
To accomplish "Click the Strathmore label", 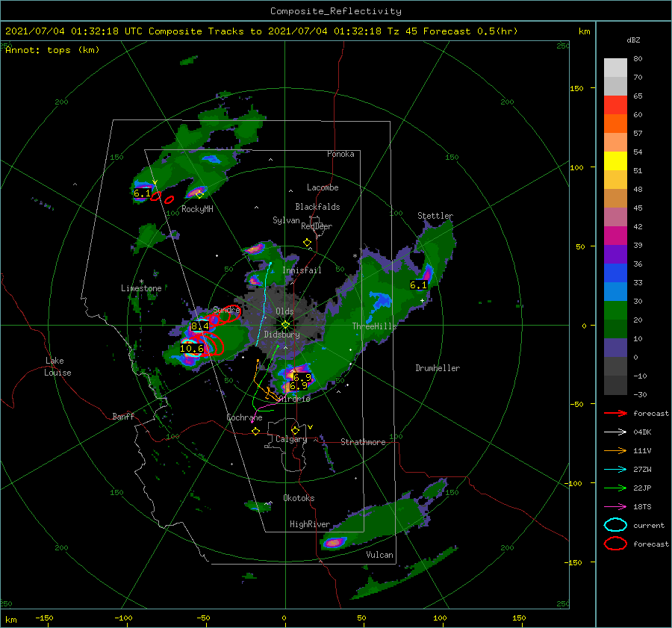I will (x=363, y=442).
